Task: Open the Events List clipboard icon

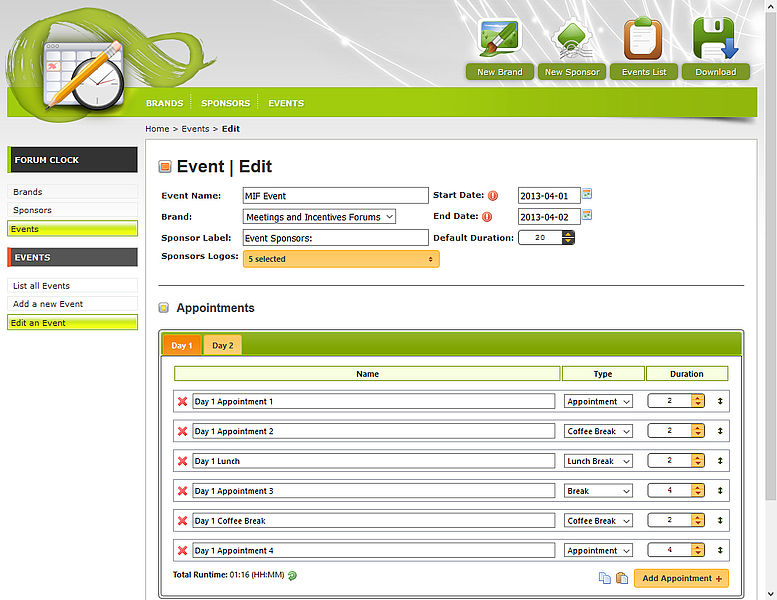Action: pos(643,40)
